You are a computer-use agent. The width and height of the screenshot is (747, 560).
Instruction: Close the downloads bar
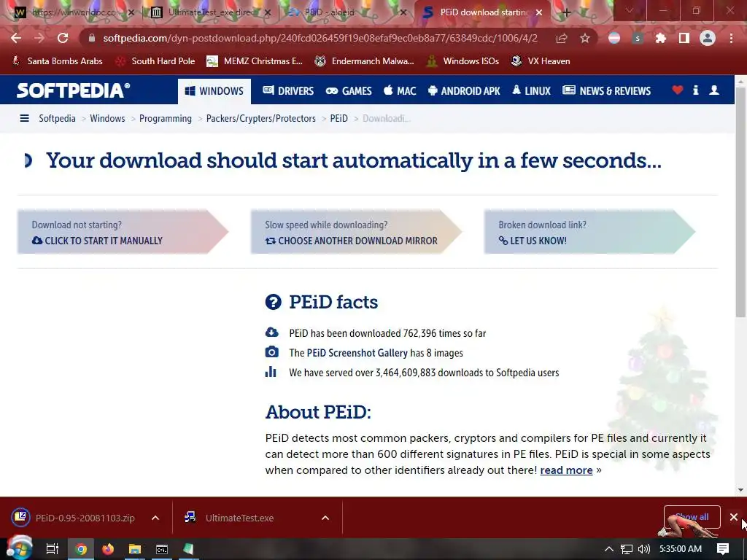tap(734, 517)
